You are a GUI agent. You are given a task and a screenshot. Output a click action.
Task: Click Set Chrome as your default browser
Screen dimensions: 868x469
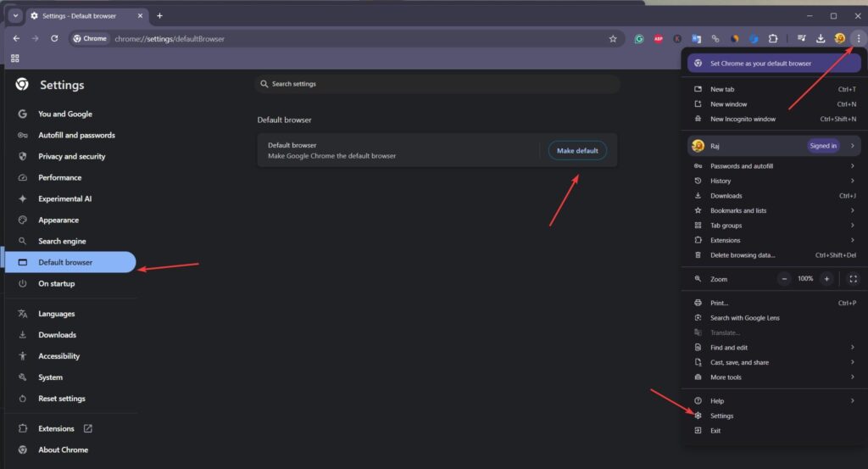pos(774,63)
